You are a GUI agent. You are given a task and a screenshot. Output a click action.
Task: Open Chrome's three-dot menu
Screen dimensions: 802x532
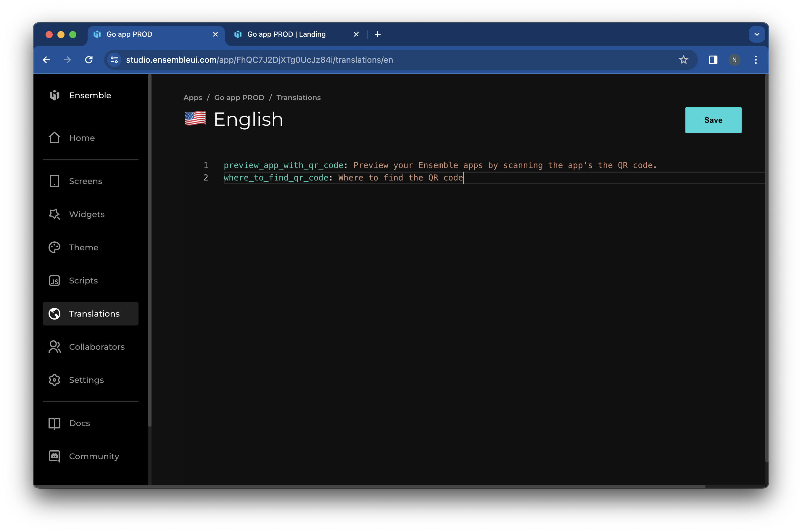756,60
